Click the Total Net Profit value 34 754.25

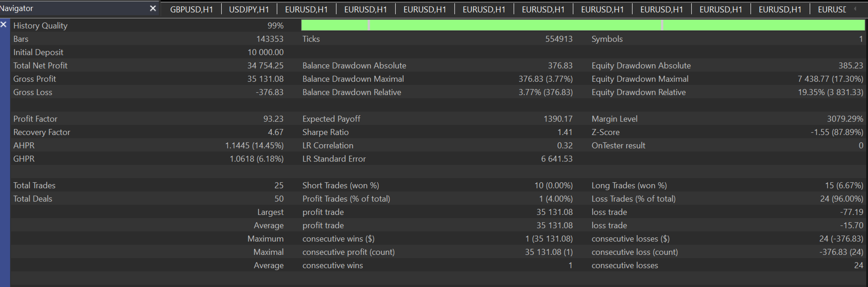(x=265, y=66)
